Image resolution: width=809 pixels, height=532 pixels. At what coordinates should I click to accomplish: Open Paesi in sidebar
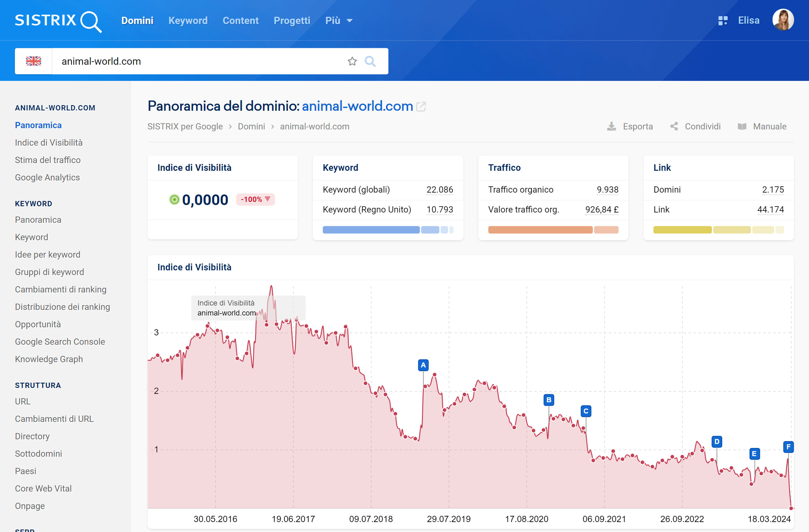(x=26, y=471)
